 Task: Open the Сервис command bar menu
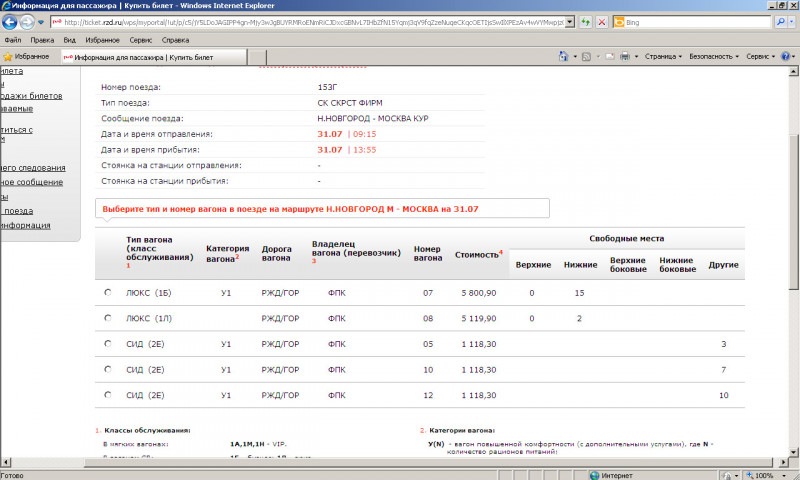760,57
